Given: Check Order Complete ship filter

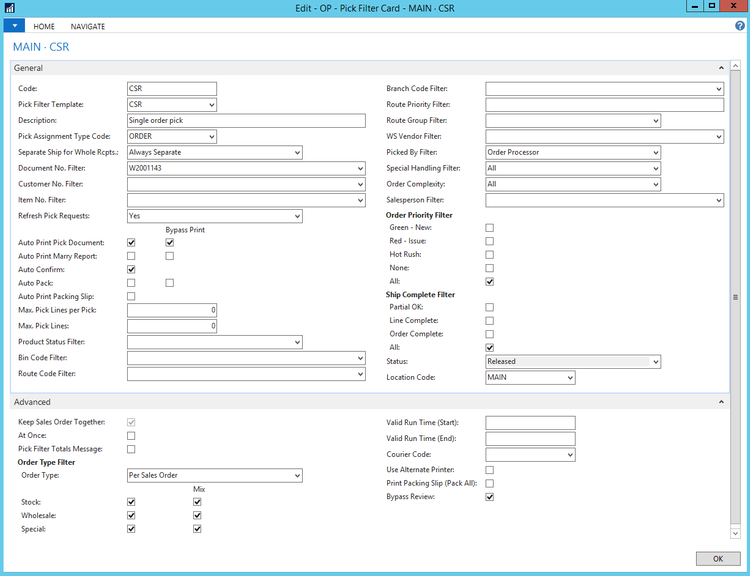Looking at the screenshot, I should point(489,334).
